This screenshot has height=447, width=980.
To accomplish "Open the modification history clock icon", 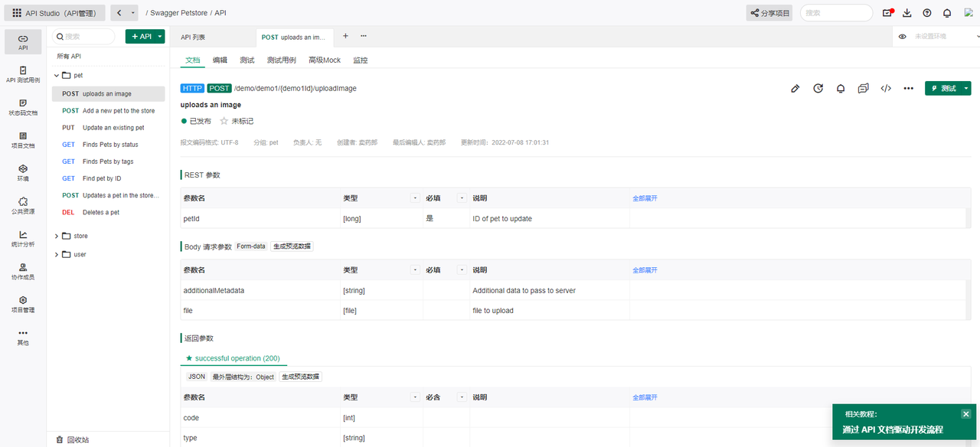I will click(818, 88).
